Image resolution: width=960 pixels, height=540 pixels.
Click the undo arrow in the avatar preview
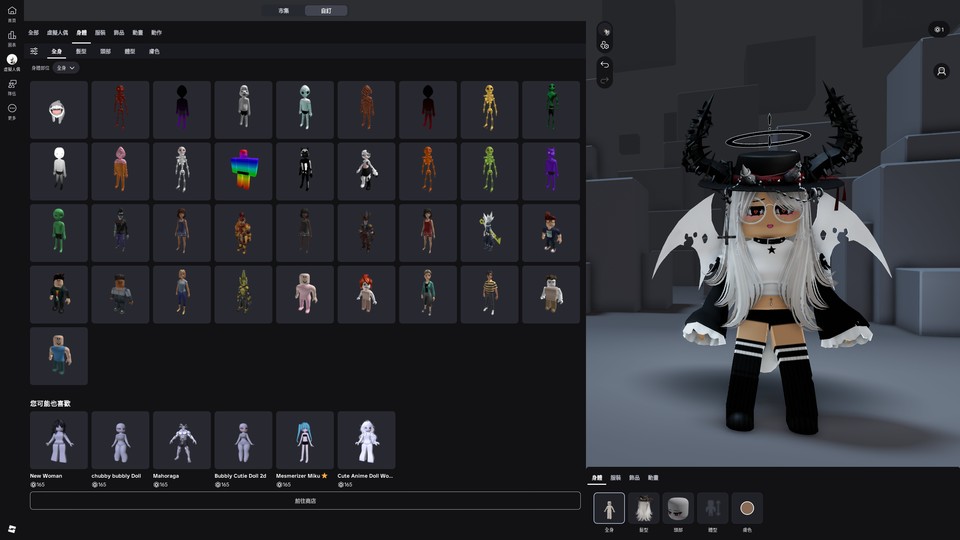point(604,65)
